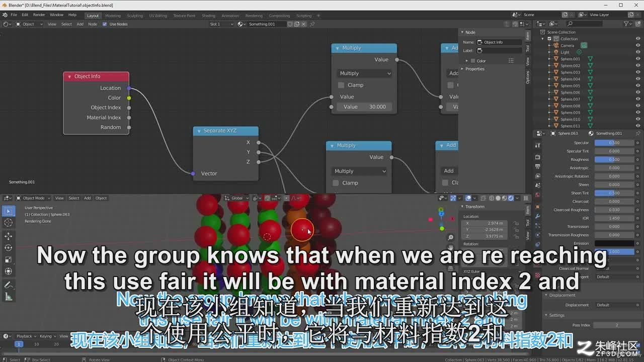
Task: Toggle the Color checkbox in Node panel
Action: [x=472, y=61]
